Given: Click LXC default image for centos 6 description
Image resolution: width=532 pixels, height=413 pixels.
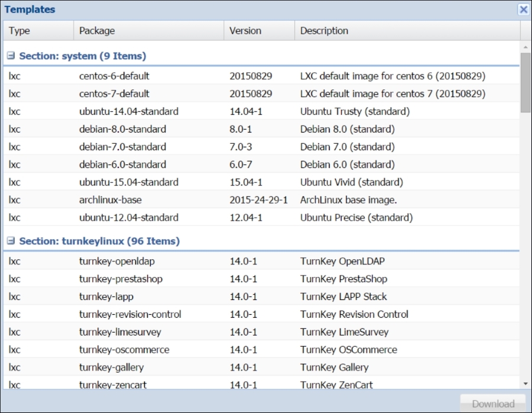Looking at the screenshot, I should pos(392,76).
